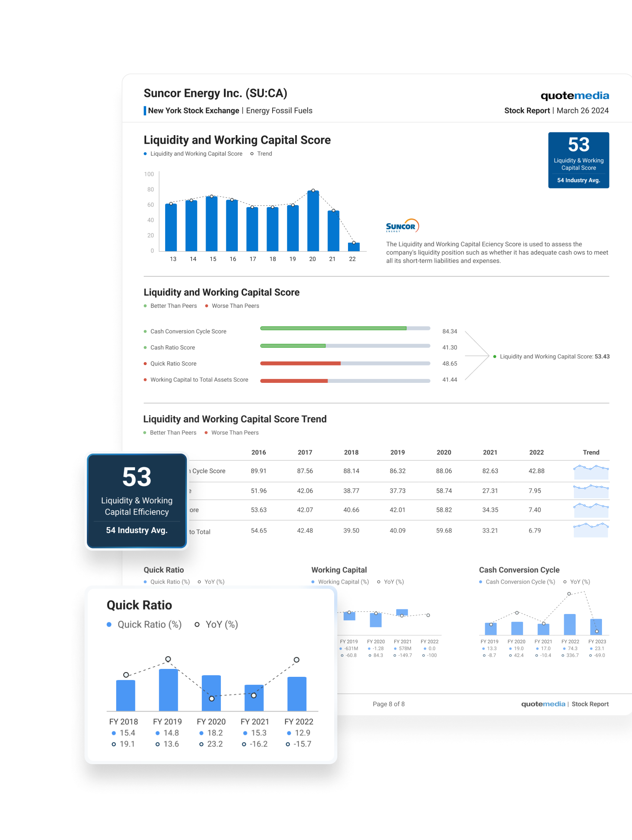Click the Suncor Energy logo
Screen dimensions: 632x840
[x=402, y=226]
